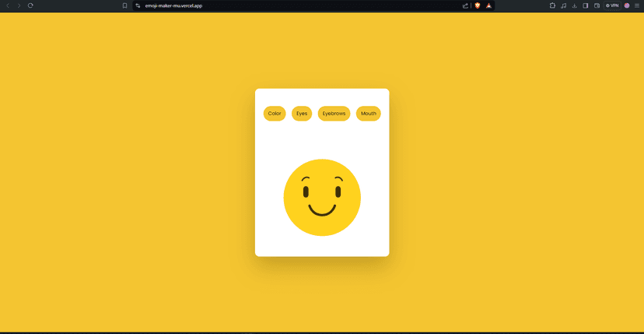Screen dimensions: 644x334
Task: Go back using the browser back arrow
Action: [x=8, y=5]
